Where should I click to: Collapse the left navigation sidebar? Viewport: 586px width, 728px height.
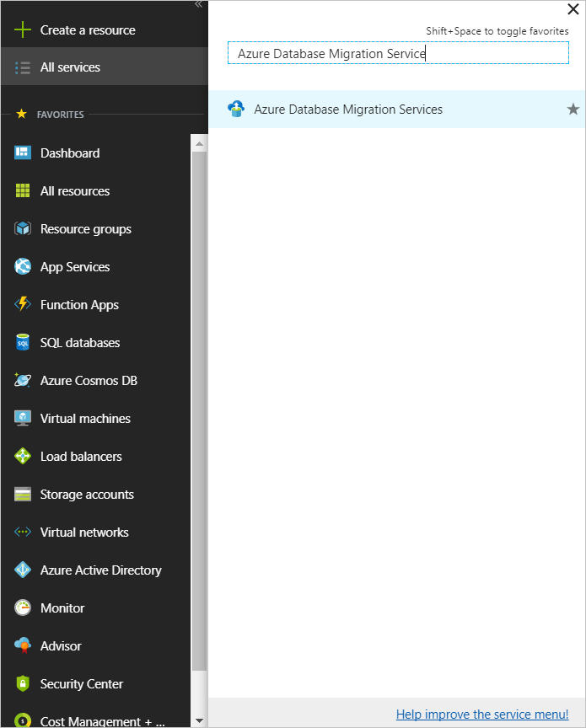tap(198, 5)
